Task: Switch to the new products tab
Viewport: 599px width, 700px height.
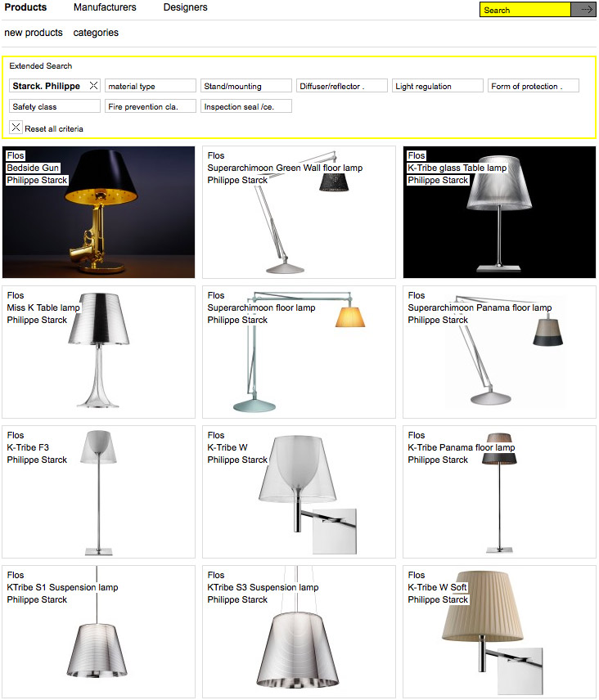Action: [x=34, y=33]
